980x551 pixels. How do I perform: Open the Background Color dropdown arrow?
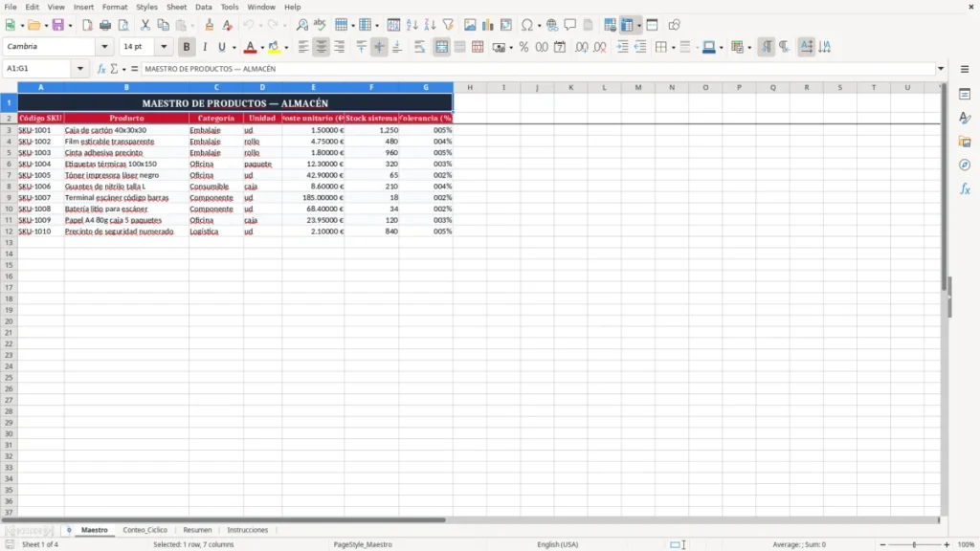point(286,48)
